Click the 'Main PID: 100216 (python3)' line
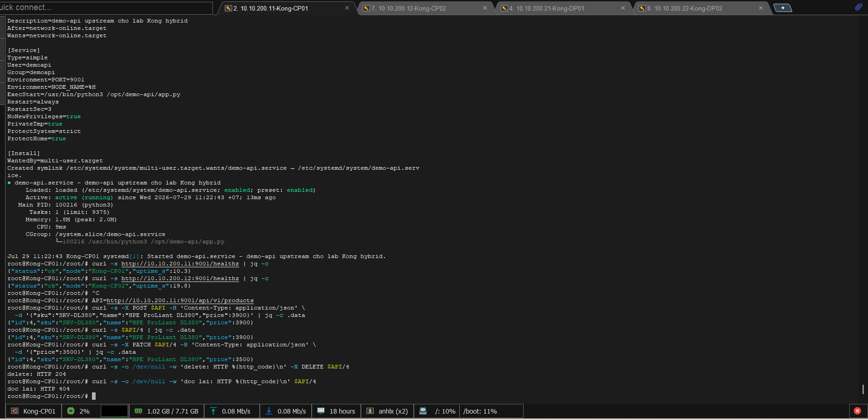 coord(66,205)
